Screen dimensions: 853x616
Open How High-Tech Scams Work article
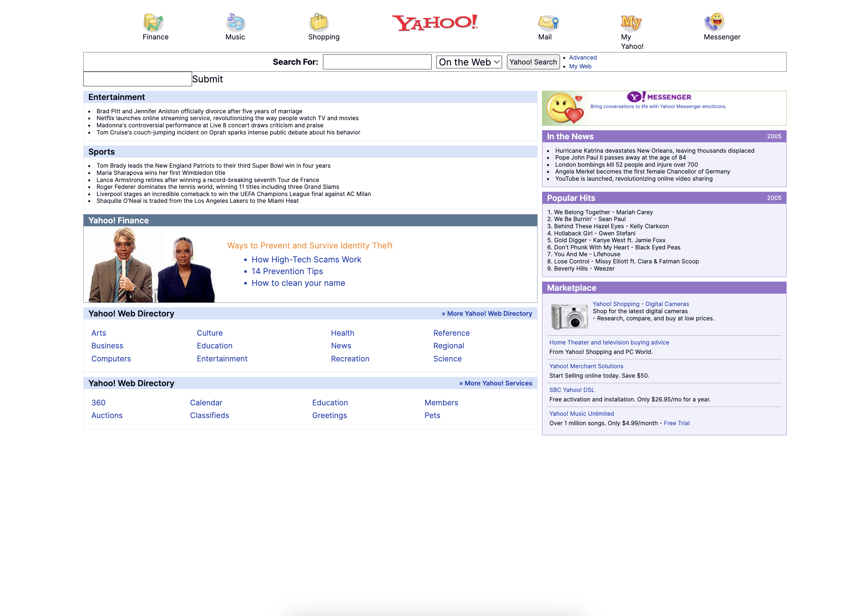click(x=306, y=259)
